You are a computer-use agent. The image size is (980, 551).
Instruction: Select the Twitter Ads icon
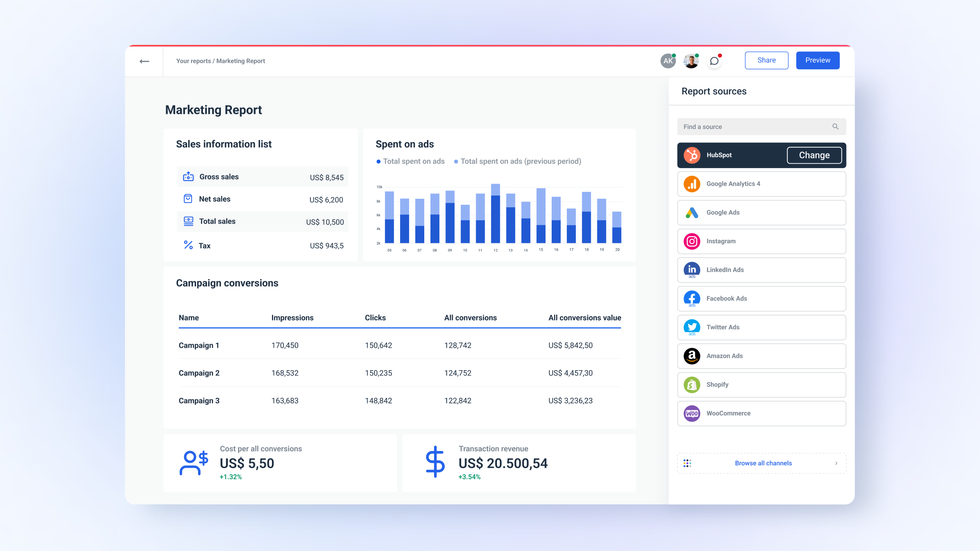[x=692, y=327]
